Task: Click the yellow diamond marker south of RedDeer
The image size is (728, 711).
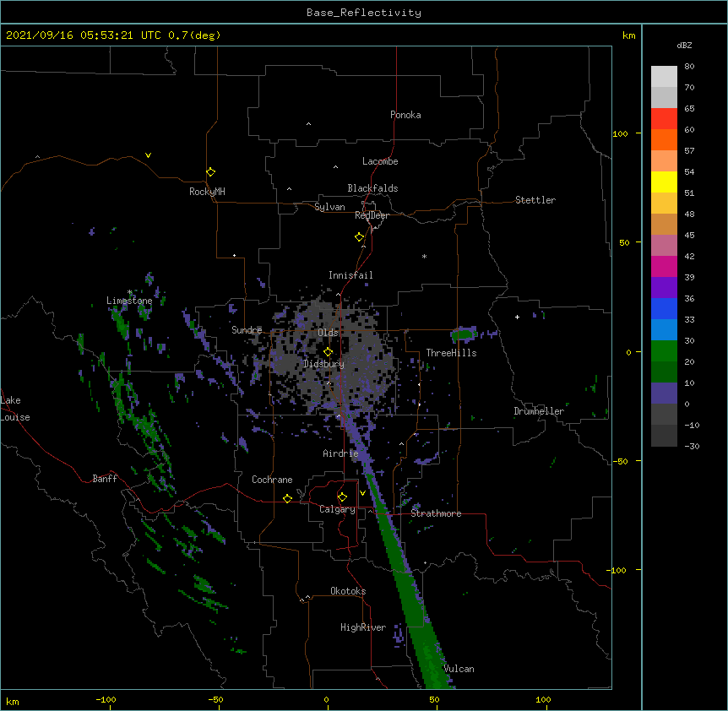Action: coord(359,237)
